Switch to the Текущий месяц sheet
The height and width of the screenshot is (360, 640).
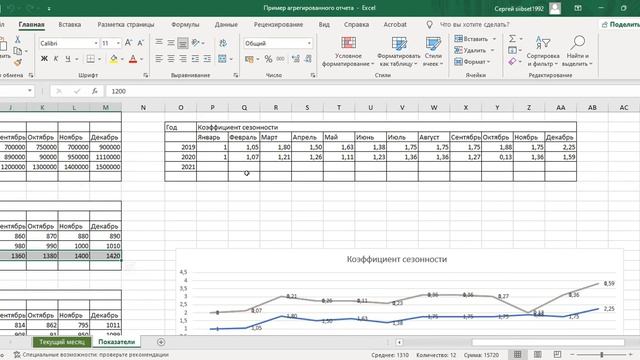point(62,342)
